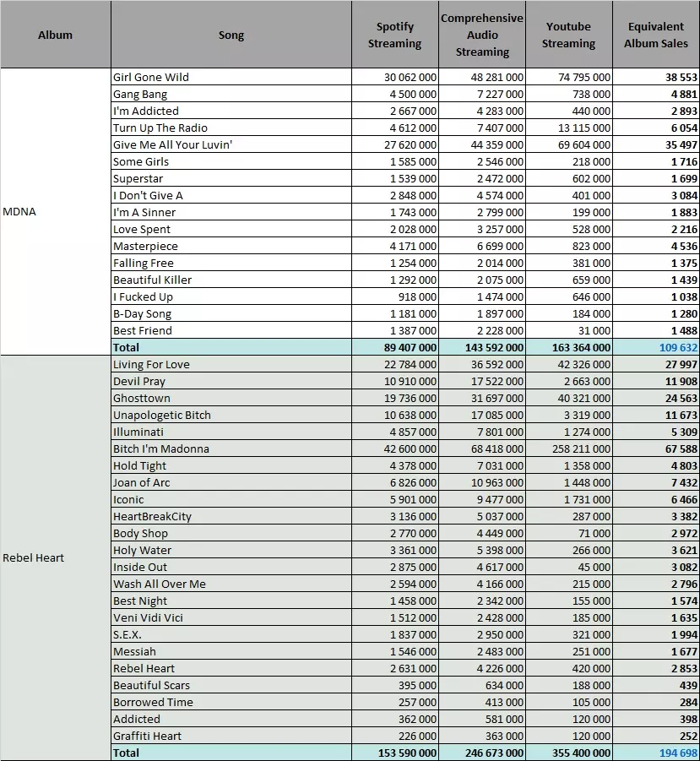This screenshot has width=700, height=761.
Task: Select the Superstar song cell
Action: pos(231,178)
